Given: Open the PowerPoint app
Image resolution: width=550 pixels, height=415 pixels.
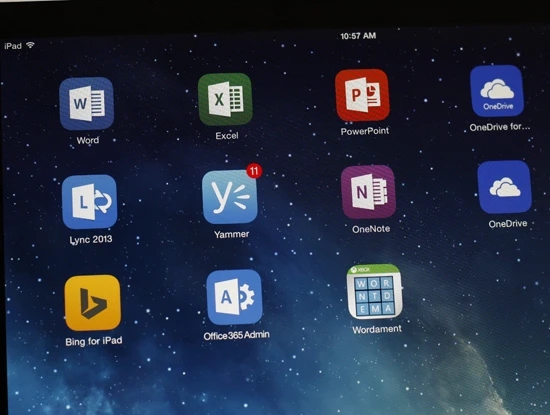Looking at the screenshot, I should [x=362, y=95].
